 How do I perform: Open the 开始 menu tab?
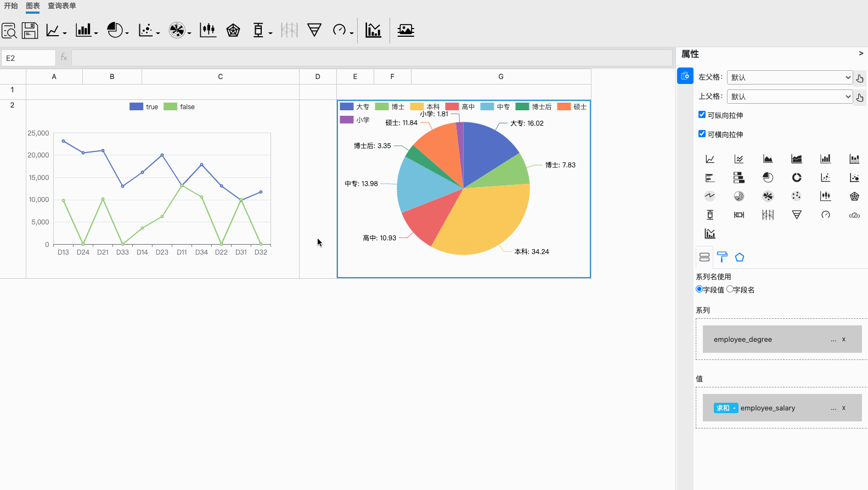11,5
